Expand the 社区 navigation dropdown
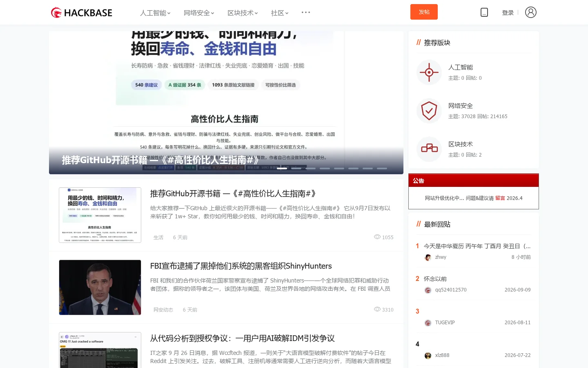 280,13
